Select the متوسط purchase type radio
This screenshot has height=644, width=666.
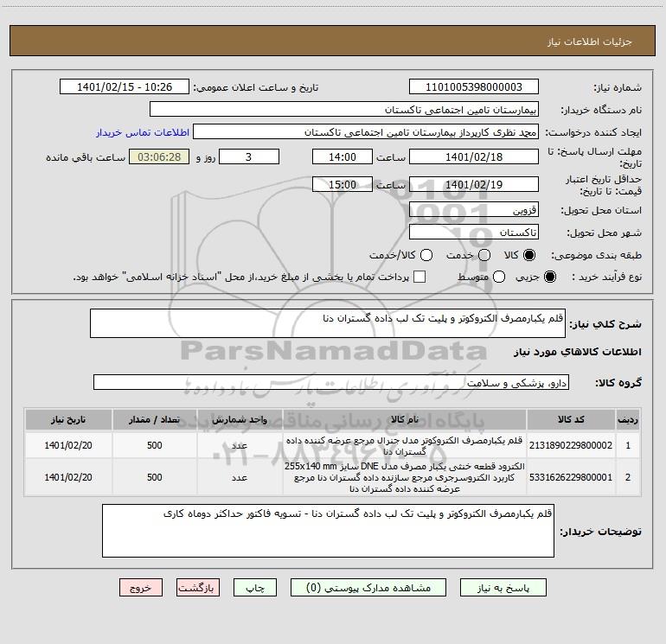click(x=499, y=277)
